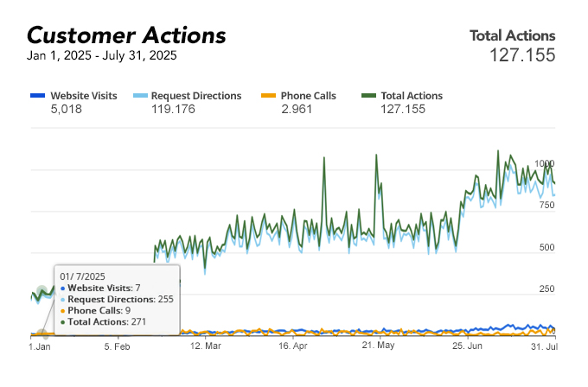588x387 pixels.
Task: Toggle the Request Directions series label
Action: [x=196, y=96]
